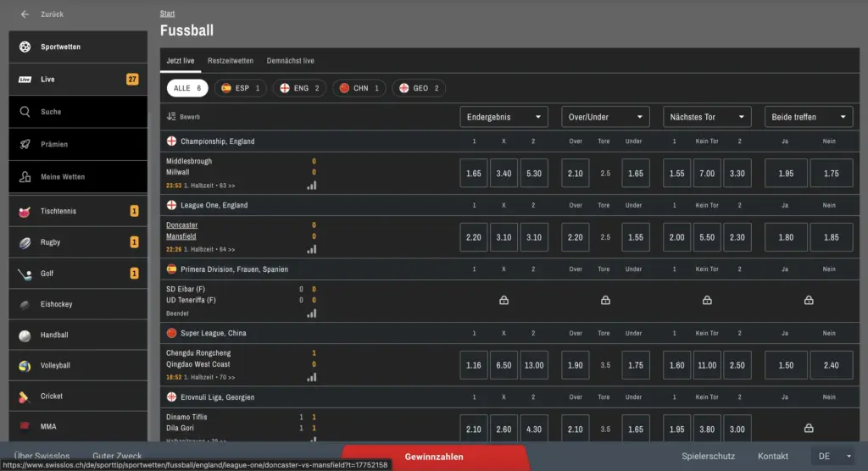Click Spain flag icon beside Primera Division
The image size is (868, 471).
[171, 269]
